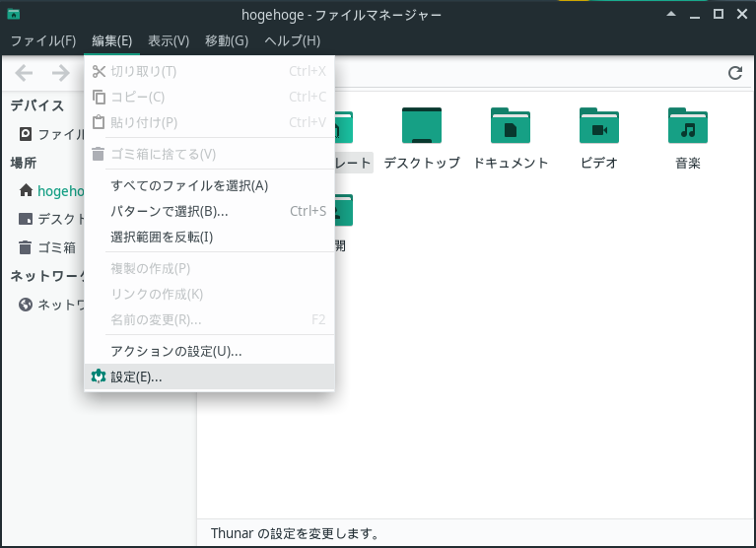
Task: Click the ビデオ folder label
Action: click(x=599, y=163)
